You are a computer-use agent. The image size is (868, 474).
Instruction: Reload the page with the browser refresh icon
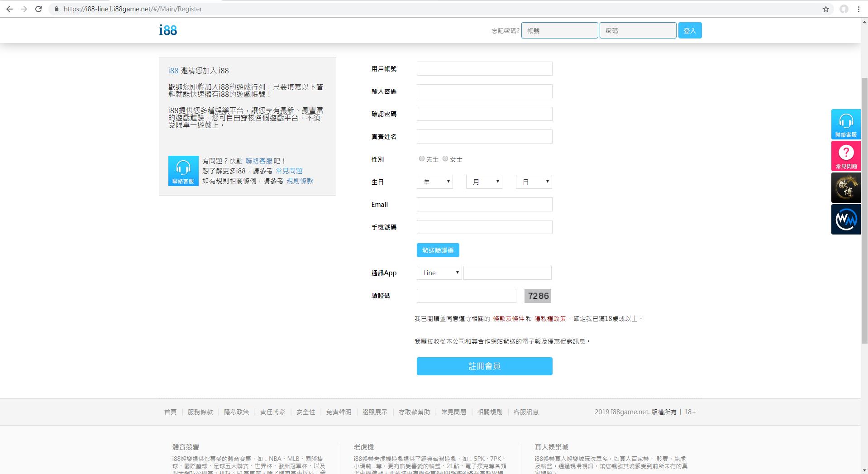38,9
